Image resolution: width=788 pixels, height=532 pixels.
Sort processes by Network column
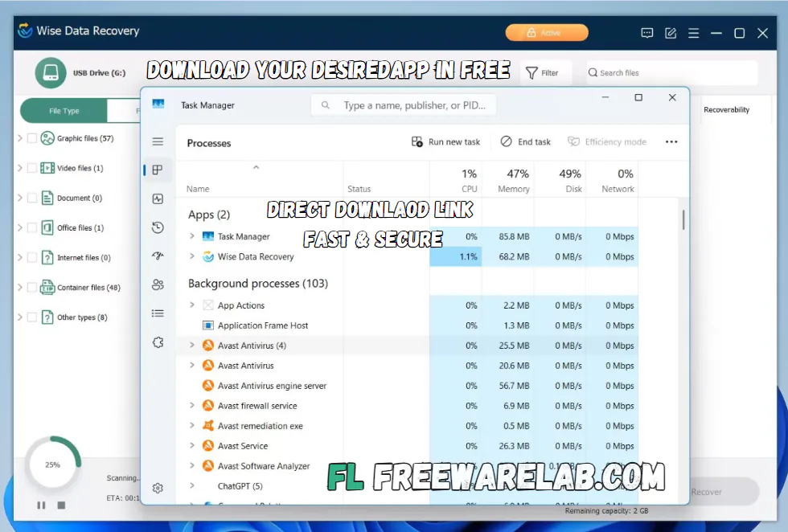(x=612, y=180)
